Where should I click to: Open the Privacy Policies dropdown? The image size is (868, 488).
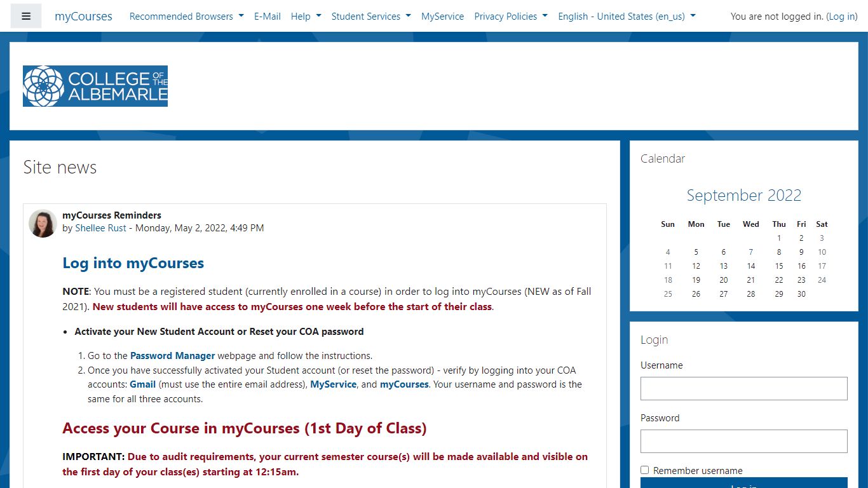point(511,16)
